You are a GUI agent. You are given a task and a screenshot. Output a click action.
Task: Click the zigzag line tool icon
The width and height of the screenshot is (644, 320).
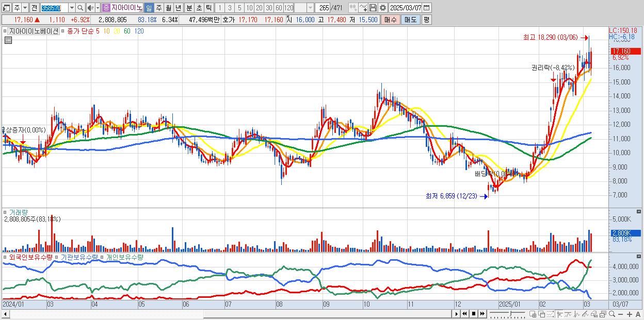tap(576, 314)
